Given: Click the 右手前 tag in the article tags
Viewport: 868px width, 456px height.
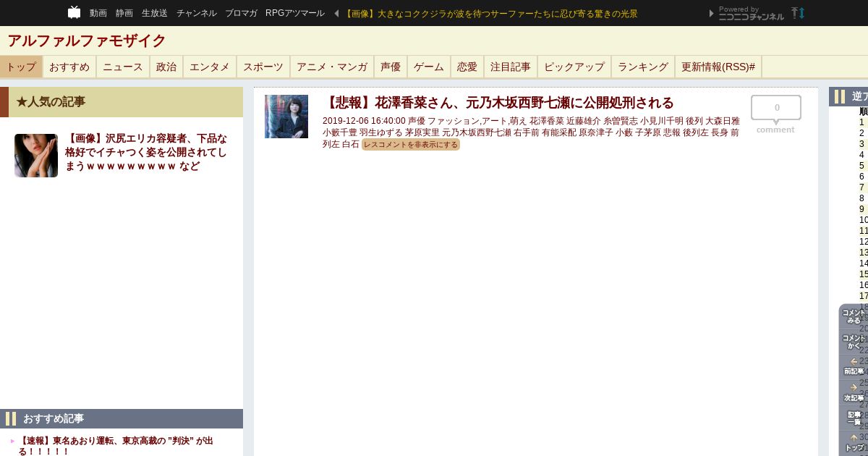Looking at the screenshot, I should click(527, 132).
